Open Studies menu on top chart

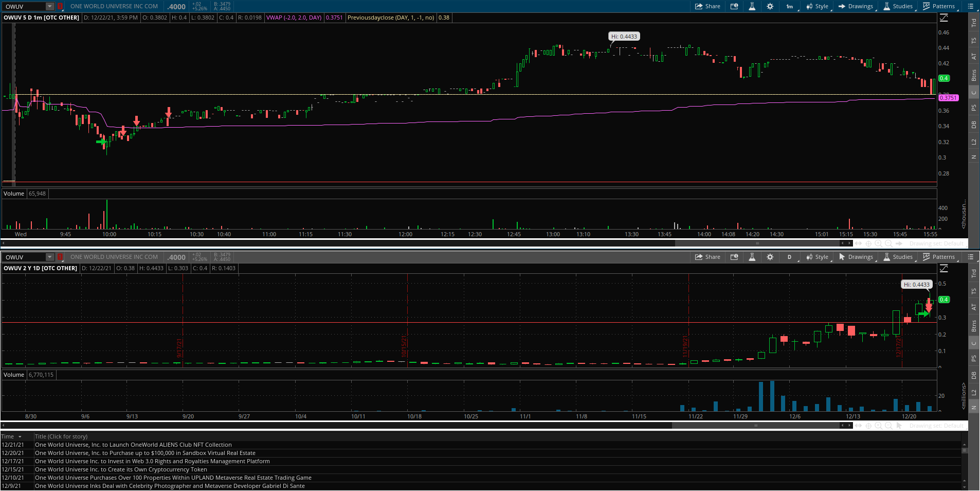[898, 7]
